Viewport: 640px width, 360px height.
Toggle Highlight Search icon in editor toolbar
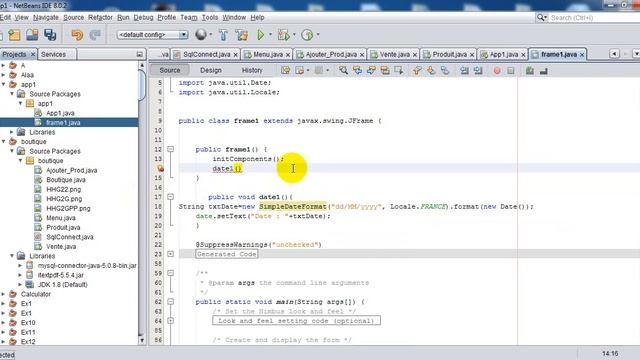click(385, 71)
